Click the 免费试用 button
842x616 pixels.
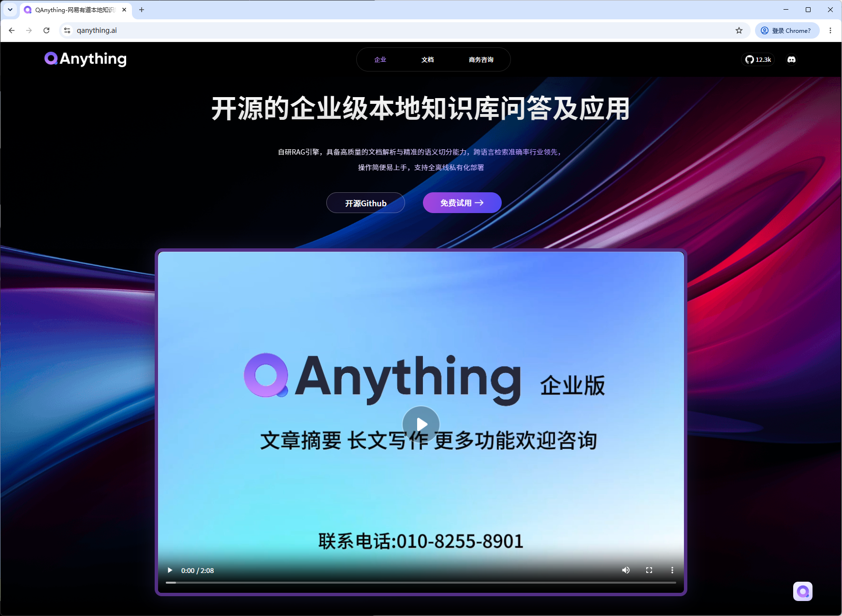[x=462, y=203]
